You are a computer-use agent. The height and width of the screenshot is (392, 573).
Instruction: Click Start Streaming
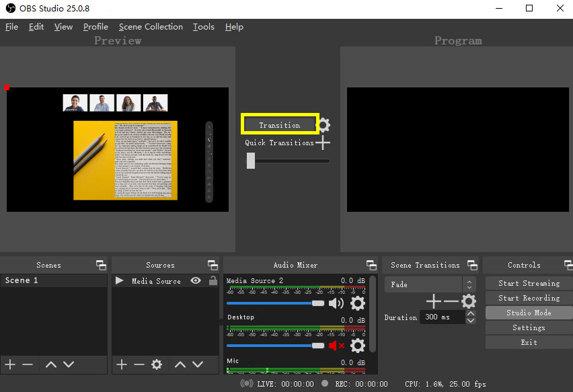point(529,283)
